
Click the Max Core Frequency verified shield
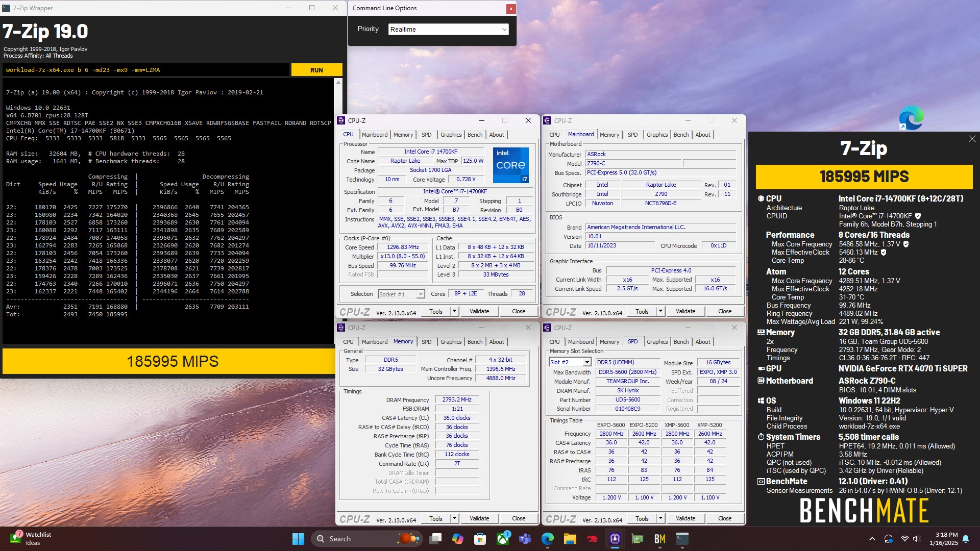pos(906,244)
